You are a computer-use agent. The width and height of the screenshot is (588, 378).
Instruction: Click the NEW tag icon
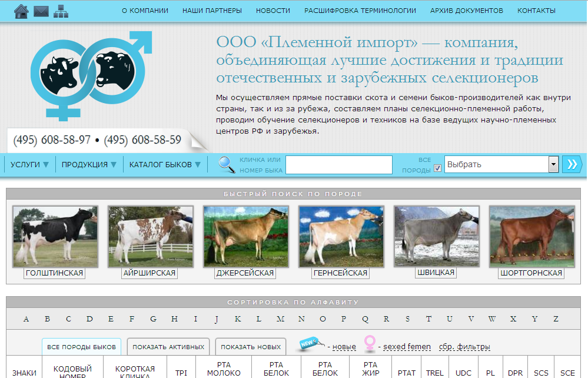[x=311, y=343]
